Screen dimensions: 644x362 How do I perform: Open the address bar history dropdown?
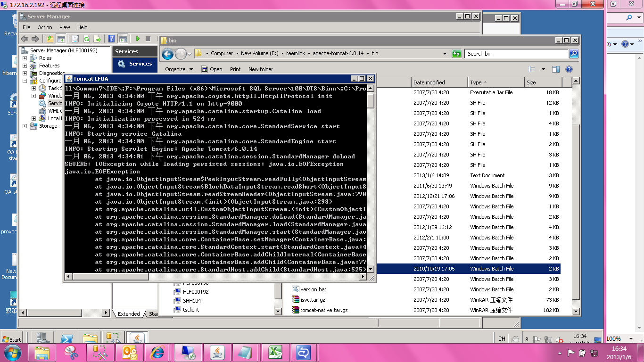click(x=445, y=54)
